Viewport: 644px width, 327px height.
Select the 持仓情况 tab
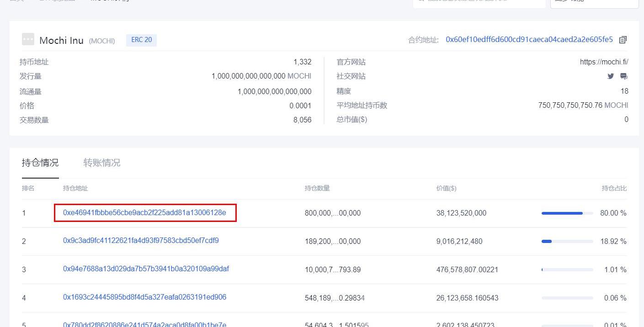pyautogui.click(x=40, y=163)
